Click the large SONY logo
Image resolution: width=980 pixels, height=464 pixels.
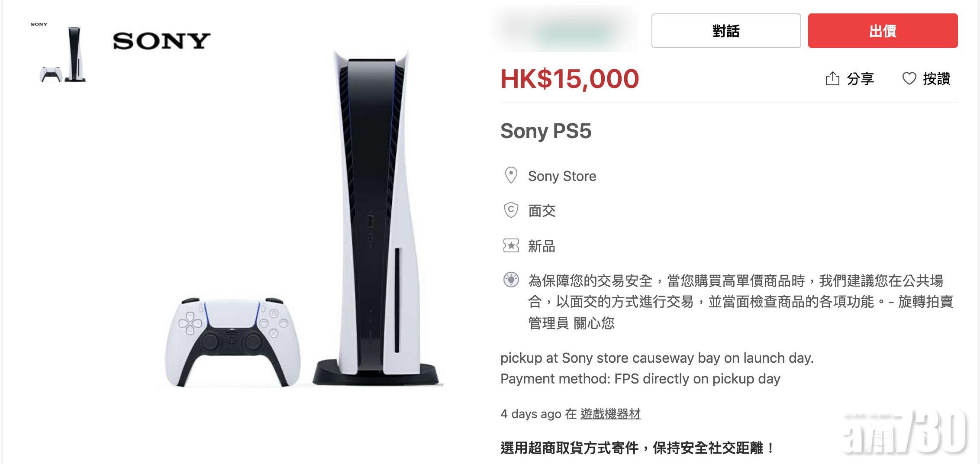[x=161, y=41]
